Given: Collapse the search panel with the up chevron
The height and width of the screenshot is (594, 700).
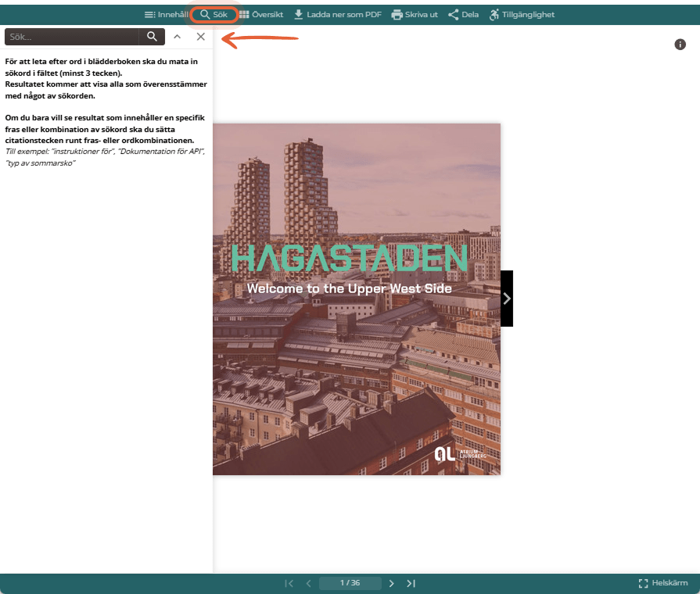Looking at the screenshot, I should point(178,37).
